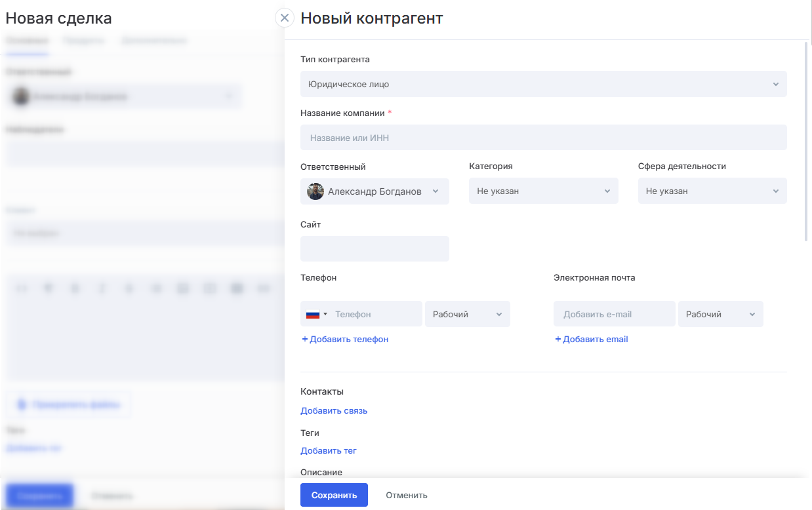This screenshot has width=812, height=510.
Task: Open Сфера деятельности dropdown
Action: coord(712,191)
